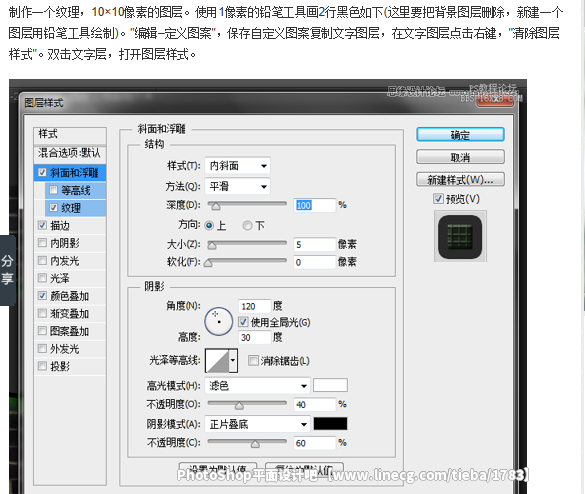Viewport: 585px width, 494px height.
Task: Enable the 渐变叠加 checkbox
Action: [43, 313]
